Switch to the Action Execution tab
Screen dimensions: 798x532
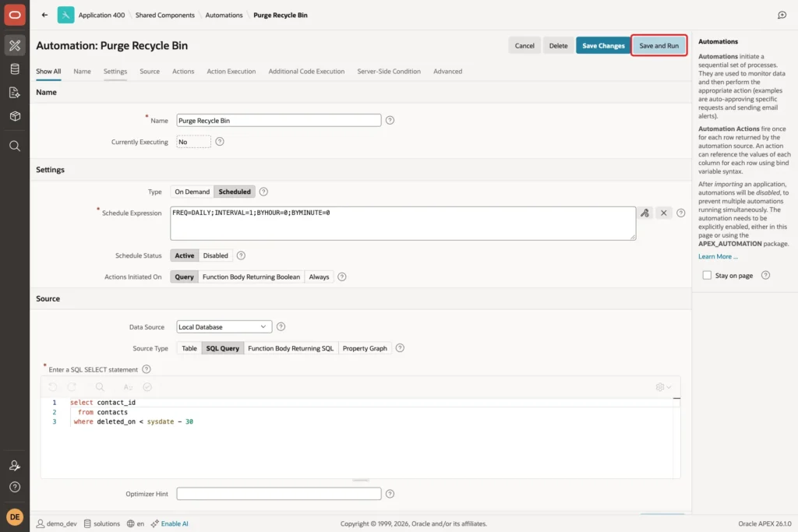click(x=231, y=71)
